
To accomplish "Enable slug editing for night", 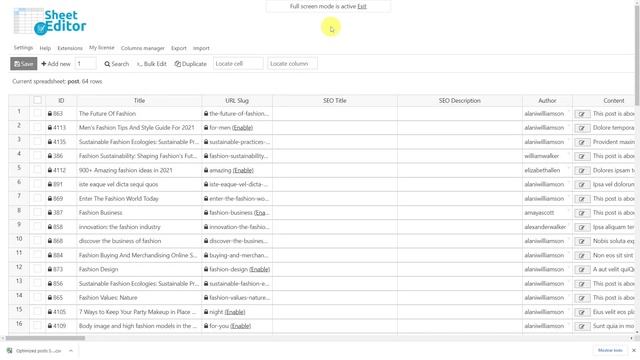I will [x=235, y=312].
